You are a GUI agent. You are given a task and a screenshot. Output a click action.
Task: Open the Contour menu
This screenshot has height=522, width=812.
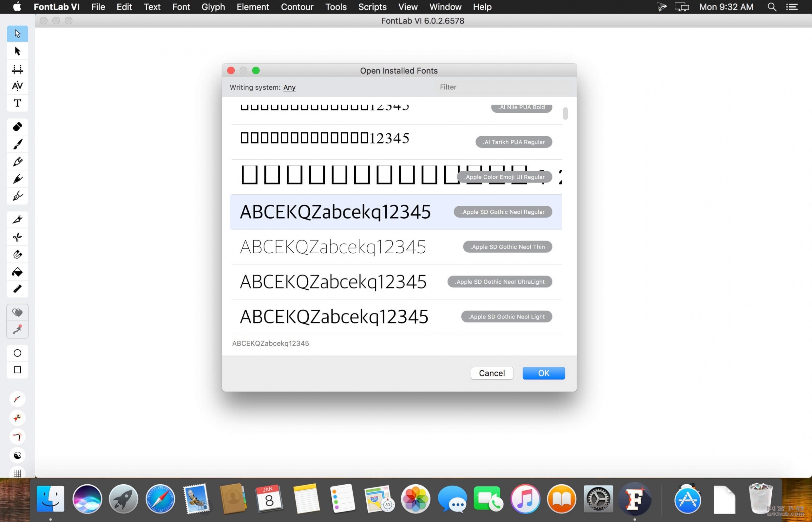click(x=297, y=7)
